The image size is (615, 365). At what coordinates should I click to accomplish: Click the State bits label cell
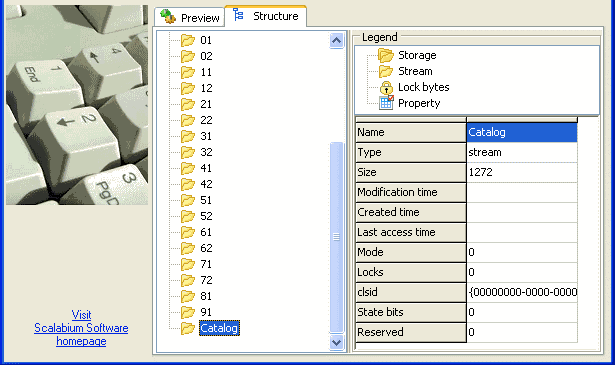[411, 312]
